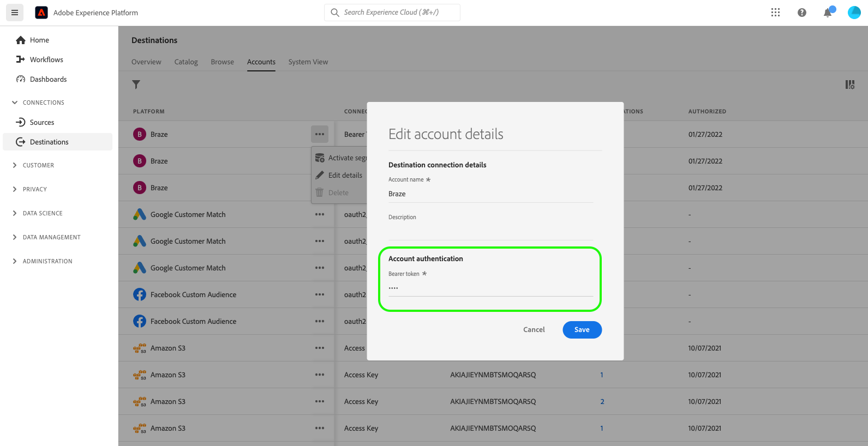This screenshot has height=446, width=868.
Task: Cancel the Edit account details dialog
Action: (534, 329)
